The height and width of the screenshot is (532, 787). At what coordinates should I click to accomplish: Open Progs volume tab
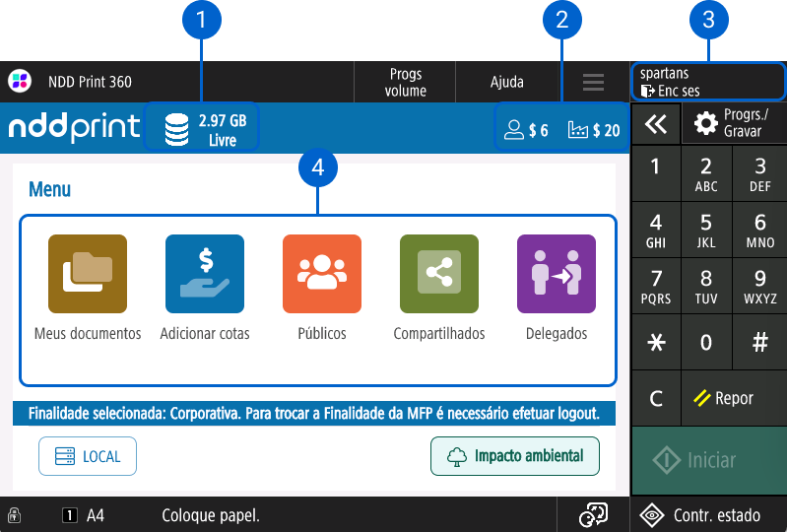(406, 83)
